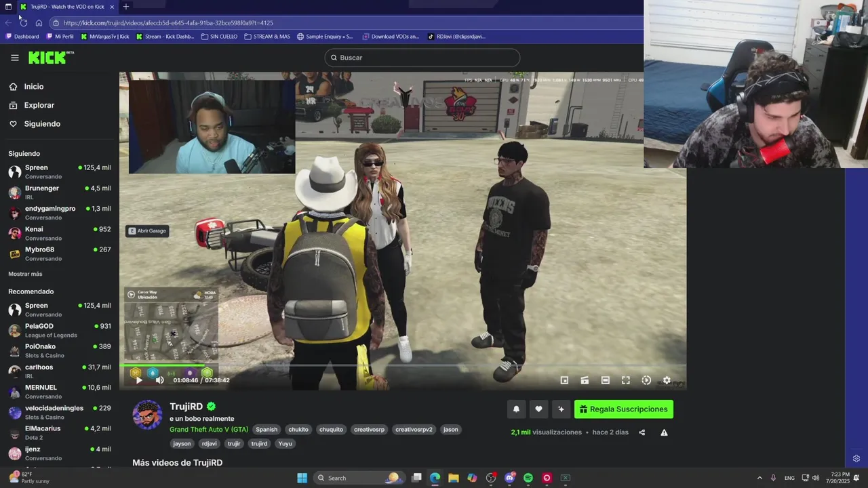This screenshot has height=488, width=868.
Task: Clip the video with clip icon
Action: (x=585, y=380)
